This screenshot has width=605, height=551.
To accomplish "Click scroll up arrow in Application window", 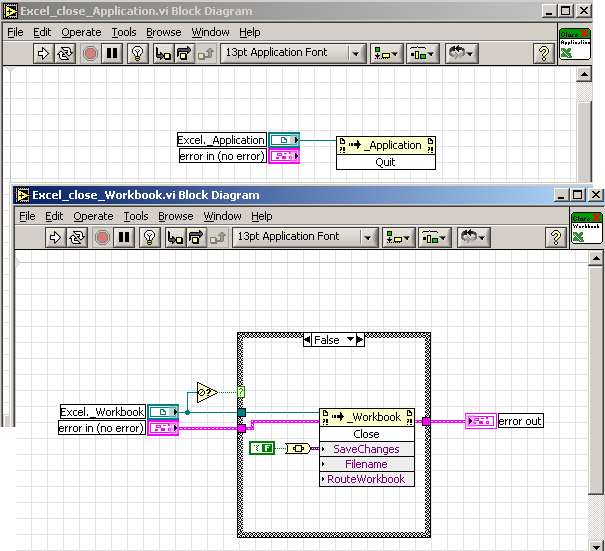I will pyautogui.click(x=584, y=74).
